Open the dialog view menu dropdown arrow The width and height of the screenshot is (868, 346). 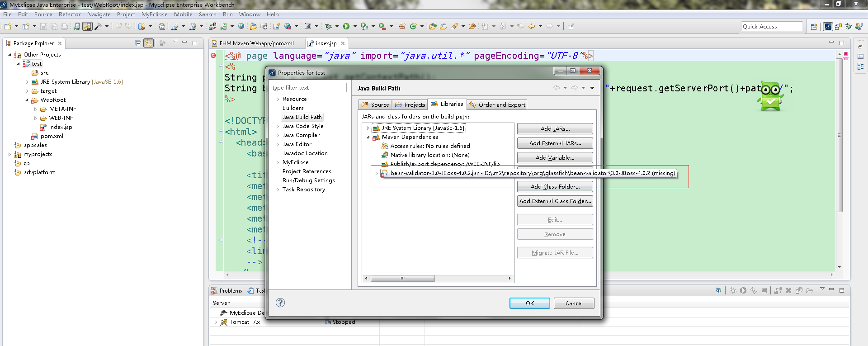[592, 88]
